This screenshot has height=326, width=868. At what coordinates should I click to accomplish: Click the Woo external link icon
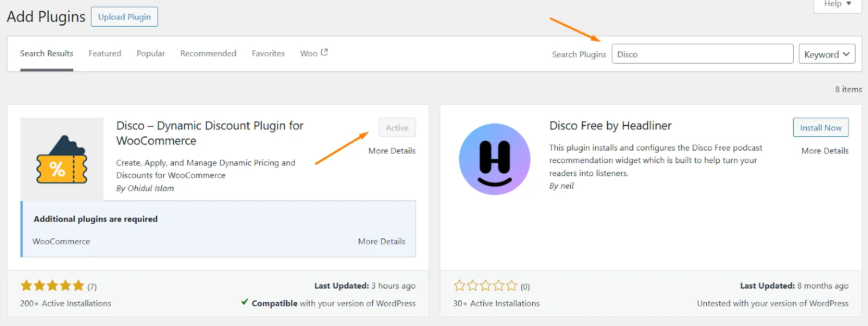coord(324,52)
